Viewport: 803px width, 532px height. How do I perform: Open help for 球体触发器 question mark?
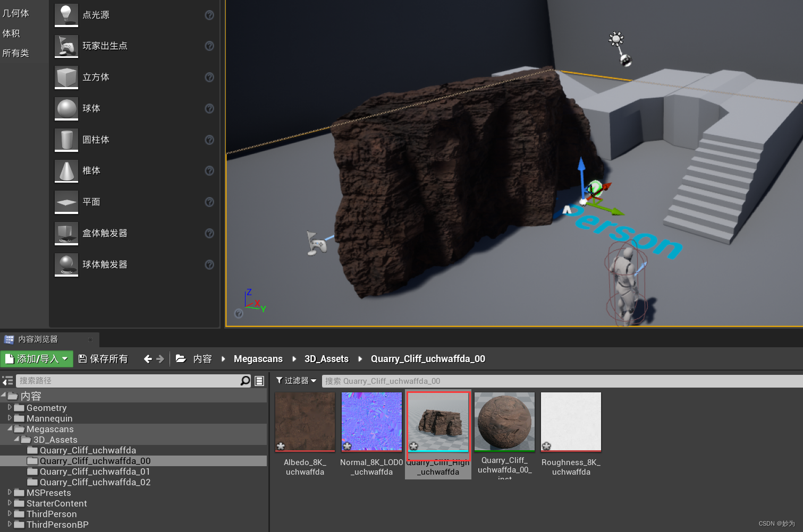click(209, 264)
